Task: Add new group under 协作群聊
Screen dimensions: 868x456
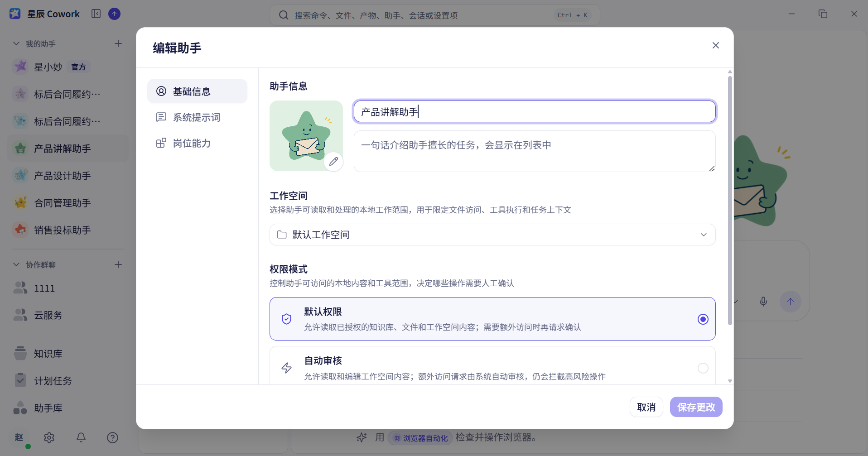Action: (118, 264)
